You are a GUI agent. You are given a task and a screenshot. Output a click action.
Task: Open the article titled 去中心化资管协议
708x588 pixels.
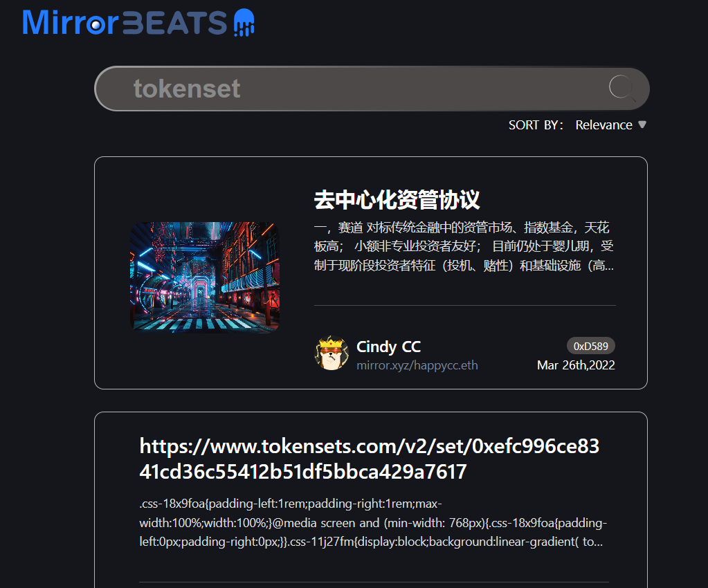coord(397,199)
